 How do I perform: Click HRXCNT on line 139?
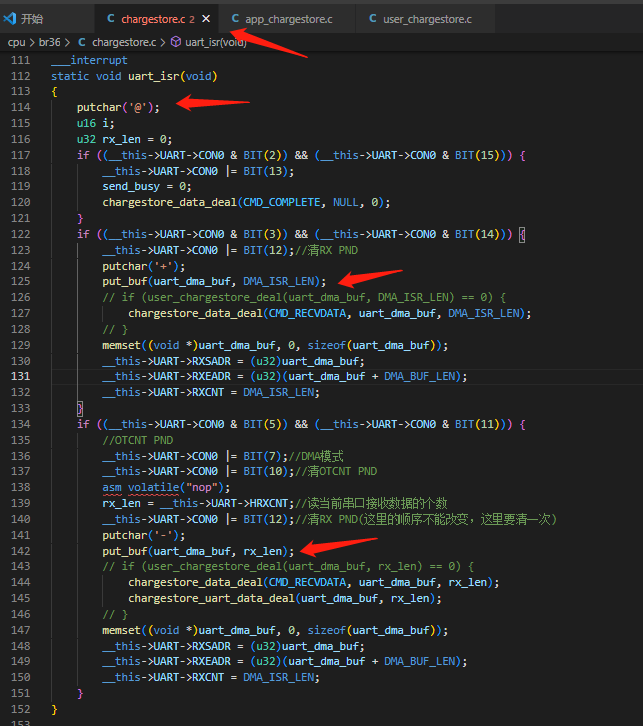click(268, 503)
